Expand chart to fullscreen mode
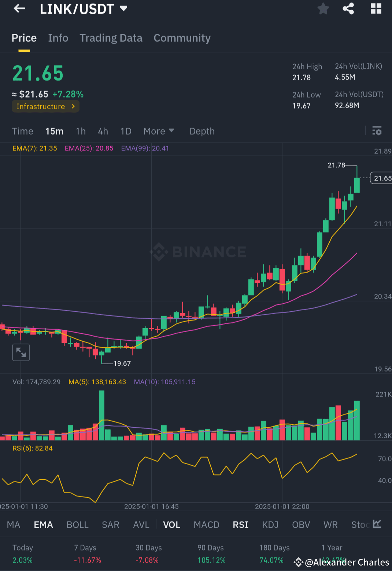 pyautogui.click(x=21, y=352)
